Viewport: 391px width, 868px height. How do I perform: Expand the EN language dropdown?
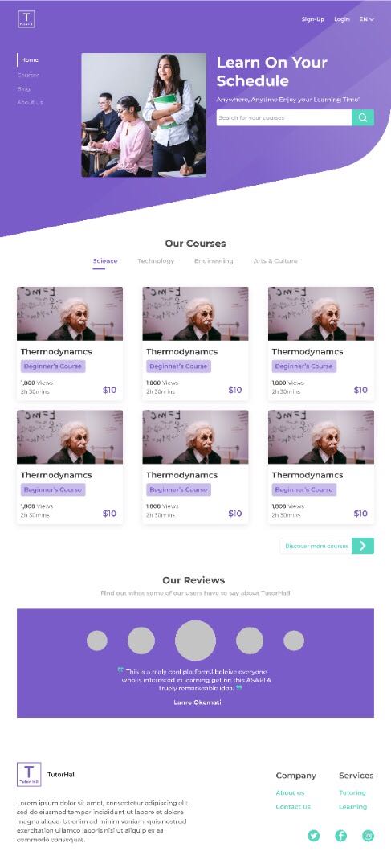click(366, 19)
